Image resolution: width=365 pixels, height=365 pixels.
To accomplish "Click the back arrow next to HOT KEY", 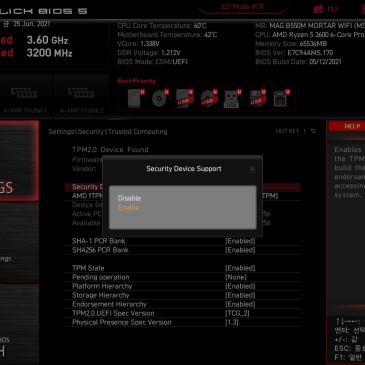I will coord(313,131).
